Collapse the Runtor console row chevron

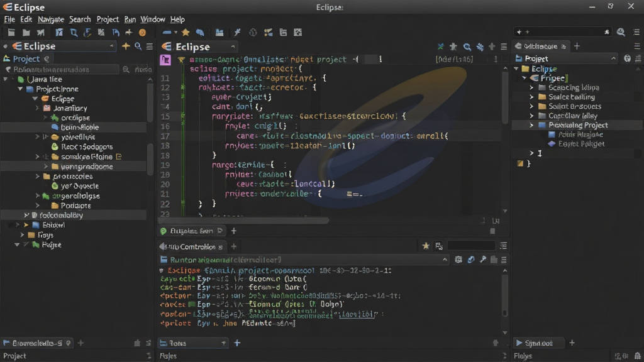coord(445,260)
